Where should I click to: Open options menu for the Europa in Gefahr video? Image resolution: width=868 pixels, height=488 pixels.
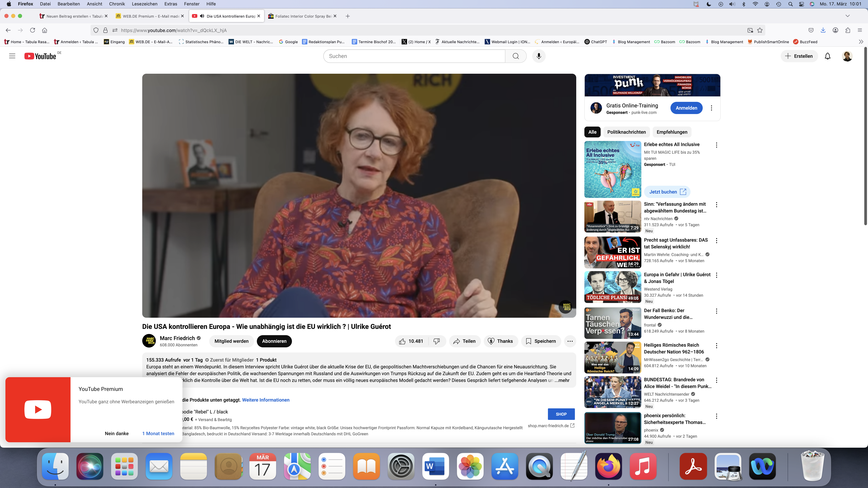click(x=716, y=275)
